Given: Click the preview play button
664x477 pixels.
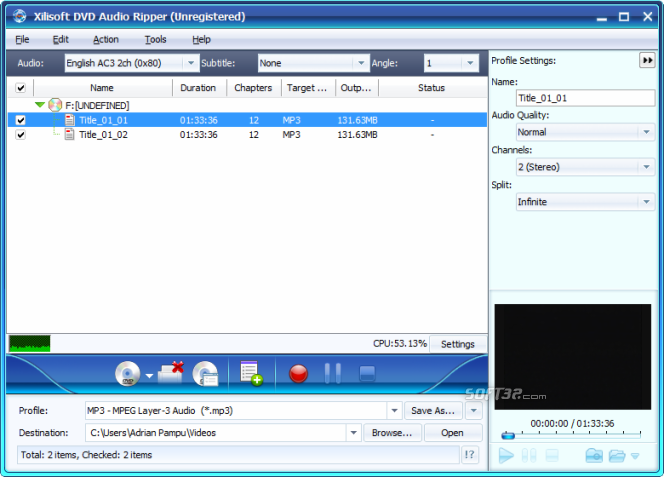Looking at the screenshot, I should (x=506, y=456).
